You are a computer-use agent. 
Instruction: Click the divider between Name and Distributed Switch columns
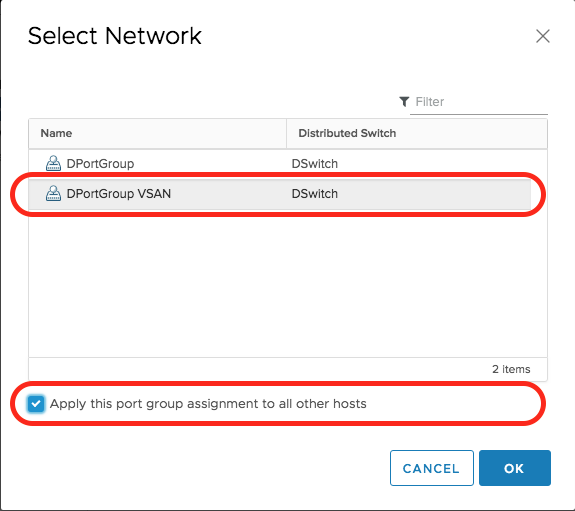pyautogui.click(x=286, y=134)
